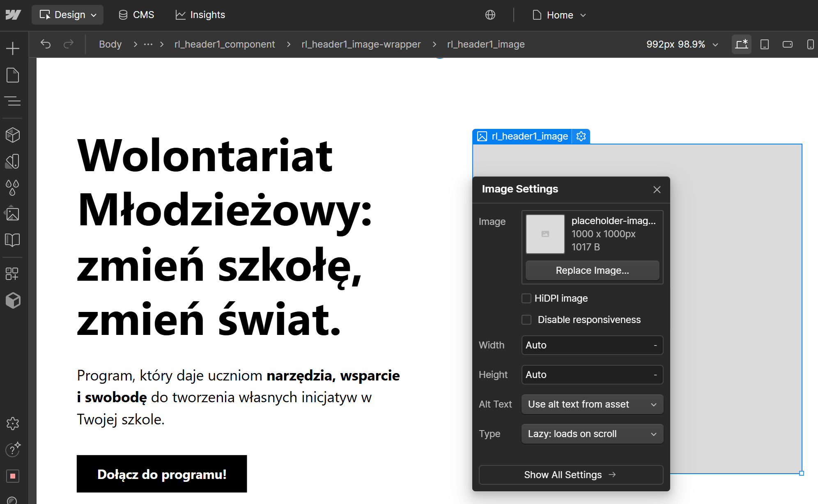Open the Insights tab
This screenshot has height=504, width=818.
pos(200,15)
